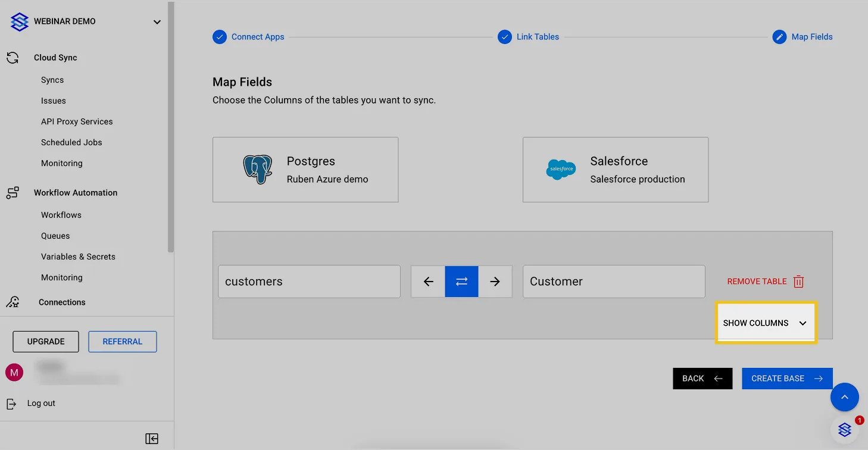Viewport: 868px width, 450px height.
Task: Click the Log out link
Action: tap(41, 403)
